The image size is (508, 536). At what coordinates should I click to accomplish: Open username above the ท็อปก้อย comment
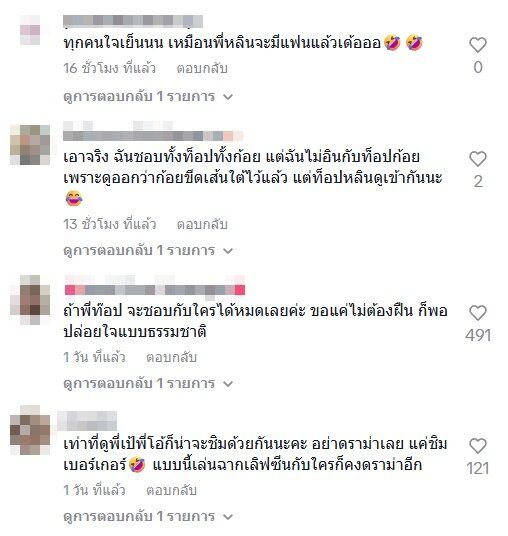click(x=153, y=131)
